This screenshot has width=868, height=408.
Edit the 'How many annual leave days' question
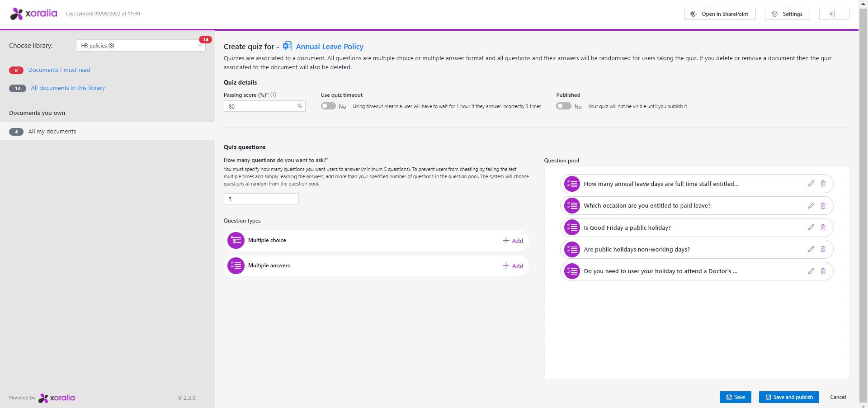click(811, 184)
